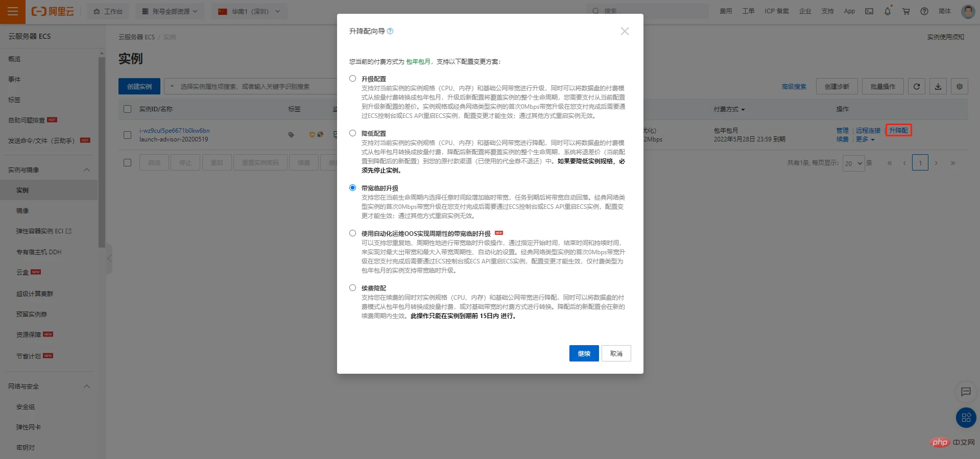Open 镜像 in the sidebar
Screen dimensions: 980x459
tap(22, 211)
